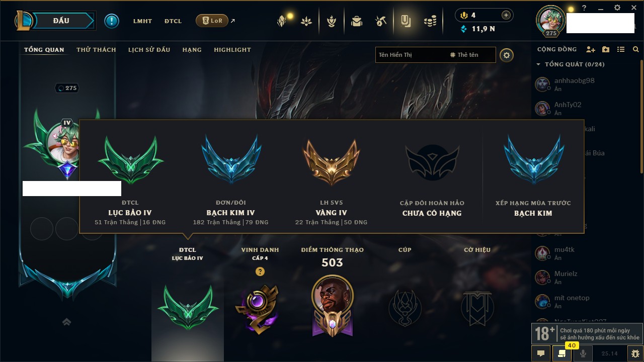Open the bug report icon
This screenshot has width=644, height=362.
[x=635, y=353]
